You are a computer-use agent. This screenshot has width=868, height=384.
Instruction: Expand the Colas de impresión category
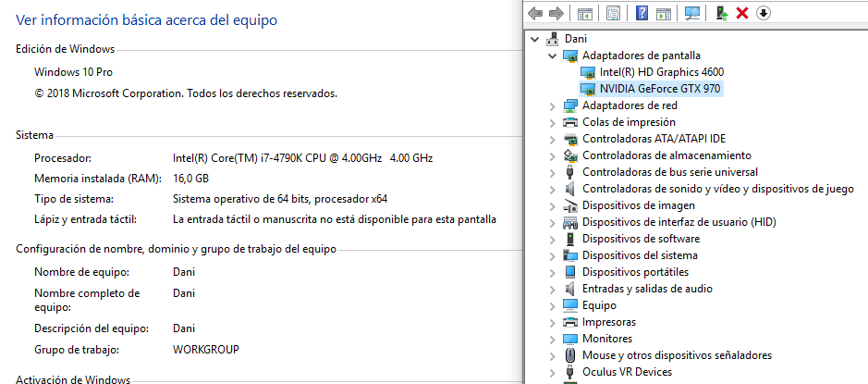(x=553, y=122)
